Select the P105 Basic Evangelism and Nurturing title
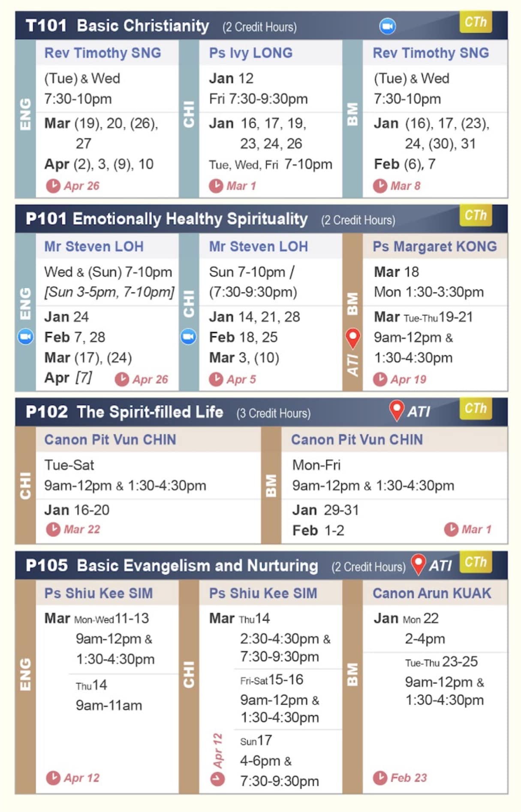The image size is (521, 812). click(172, 565)
